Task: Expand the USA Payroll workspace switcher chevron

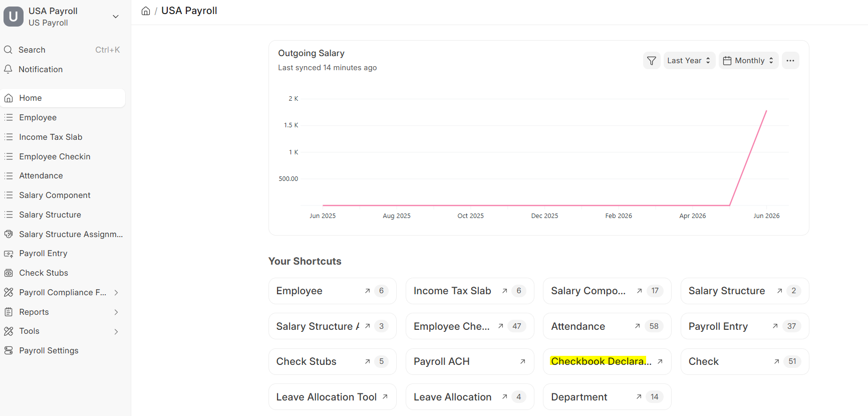Action: [116, 17]
